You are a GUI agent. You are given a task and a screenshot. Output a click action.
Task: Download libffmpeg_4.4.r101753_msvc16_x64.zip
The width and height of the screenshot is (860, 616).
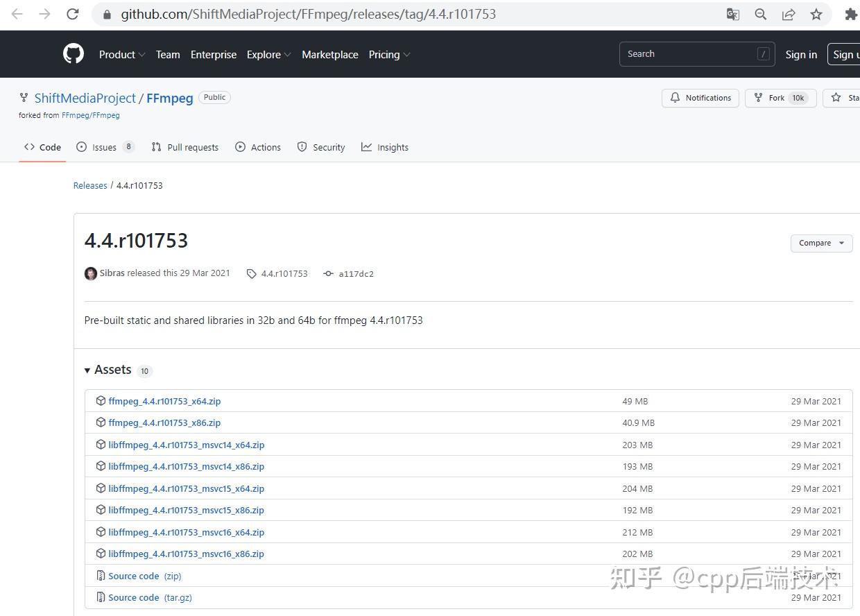pos(186,532)
